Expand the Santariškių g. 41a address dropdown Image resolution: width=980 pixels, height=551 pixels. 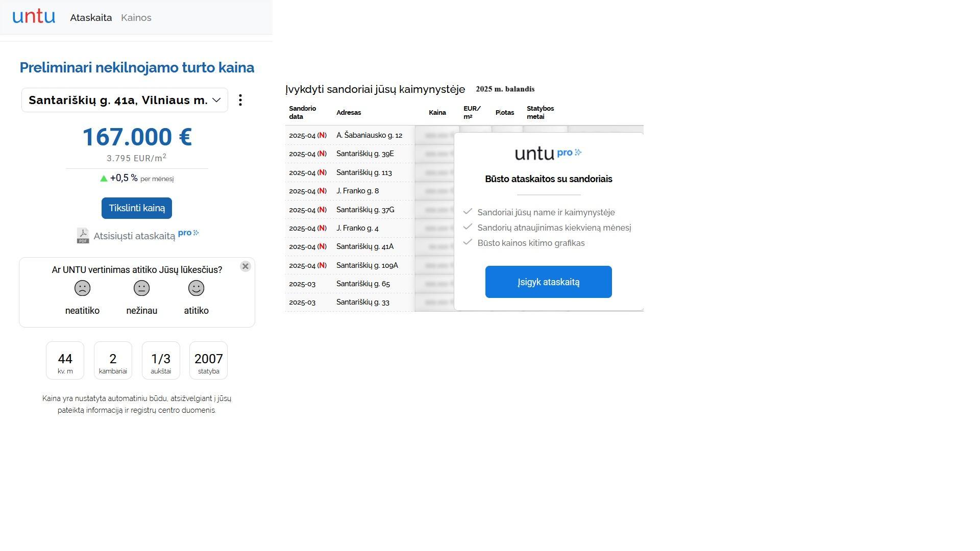click(x=125, y=100)
